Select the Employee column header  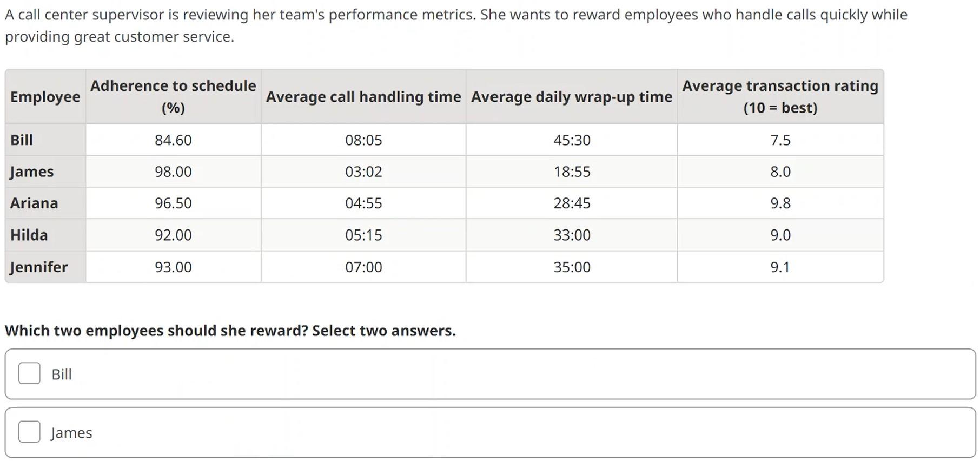(44, 96)
